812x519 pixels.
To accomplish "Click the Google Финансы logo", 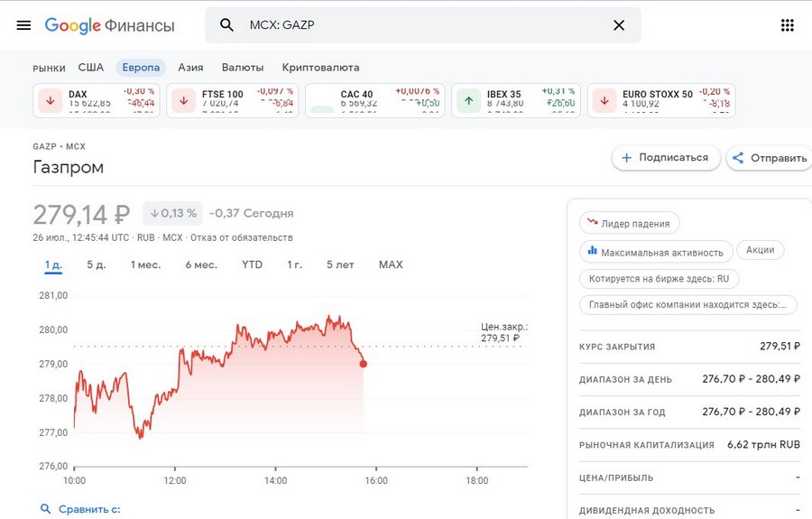I will click(x=109, y=25).
